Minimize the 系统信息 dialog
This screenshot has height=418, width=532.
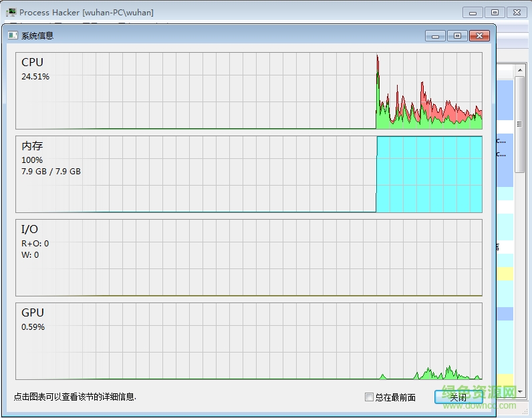436,35
